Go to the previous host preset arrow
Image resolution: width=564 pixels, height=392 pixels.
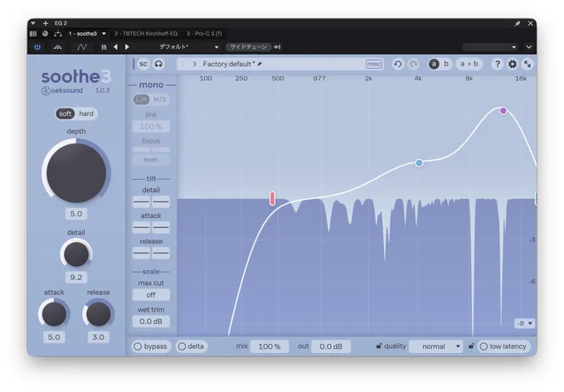tap(115, 47)
